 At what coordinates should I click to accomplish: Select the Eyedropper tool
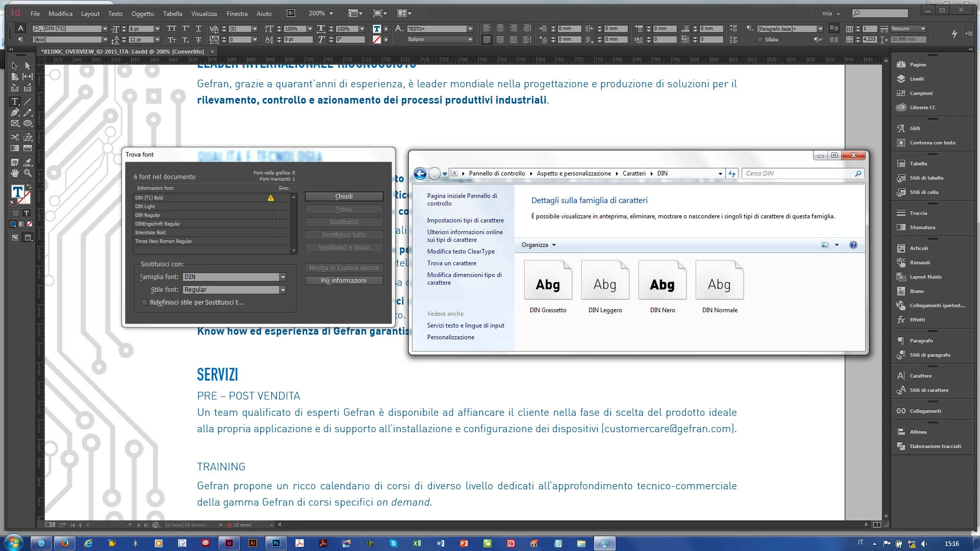tap(28, 162)
